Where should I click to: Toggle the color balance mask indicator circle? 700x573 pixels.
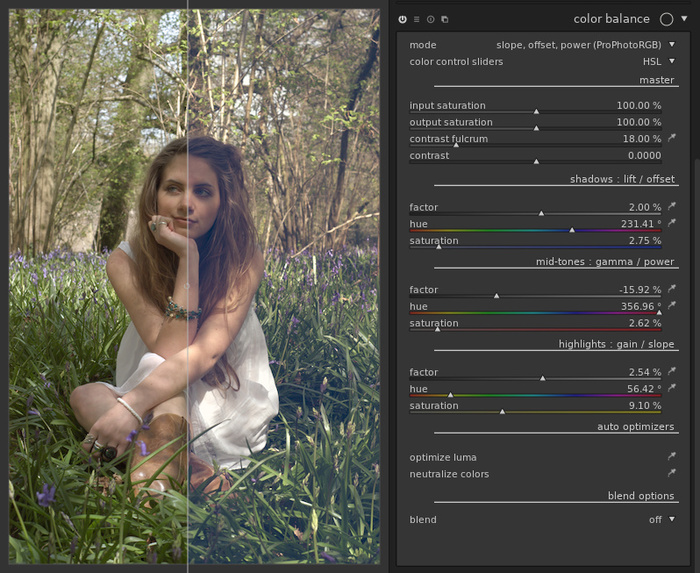pos(667,19)
